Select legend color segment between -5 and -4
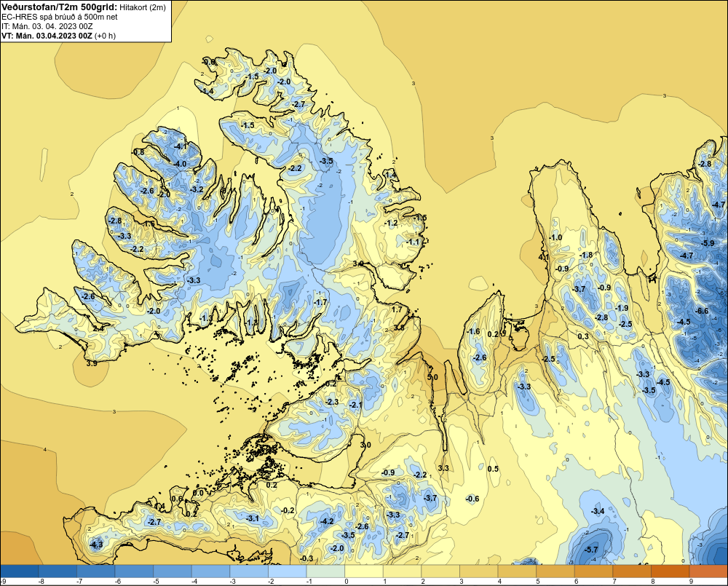728x586 pixels. coord(173,571)
